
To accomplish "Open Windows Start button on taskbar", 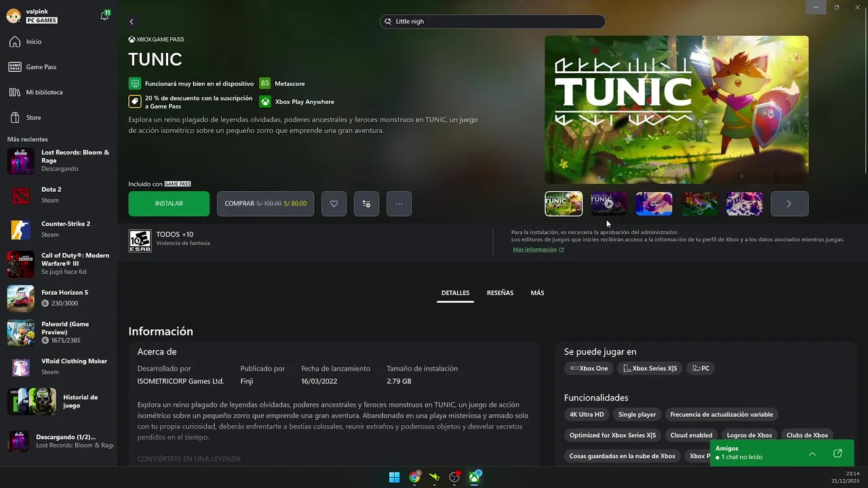I will (x=394, y=477).
